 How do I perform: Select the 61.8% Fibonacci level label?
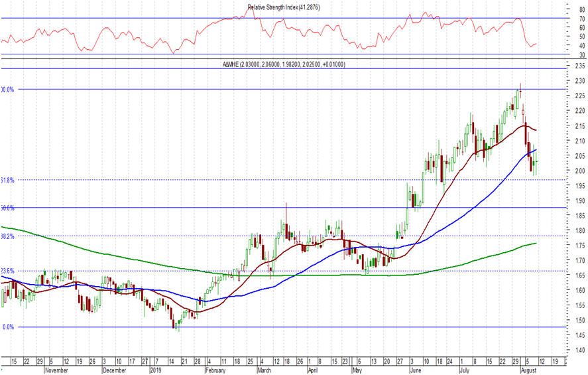[8, 180]
